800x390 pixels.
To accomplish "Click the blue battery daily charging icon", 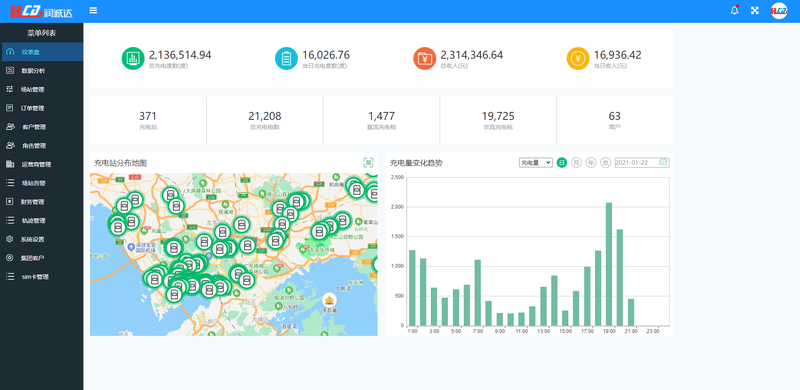I will (x=286, y=58).
